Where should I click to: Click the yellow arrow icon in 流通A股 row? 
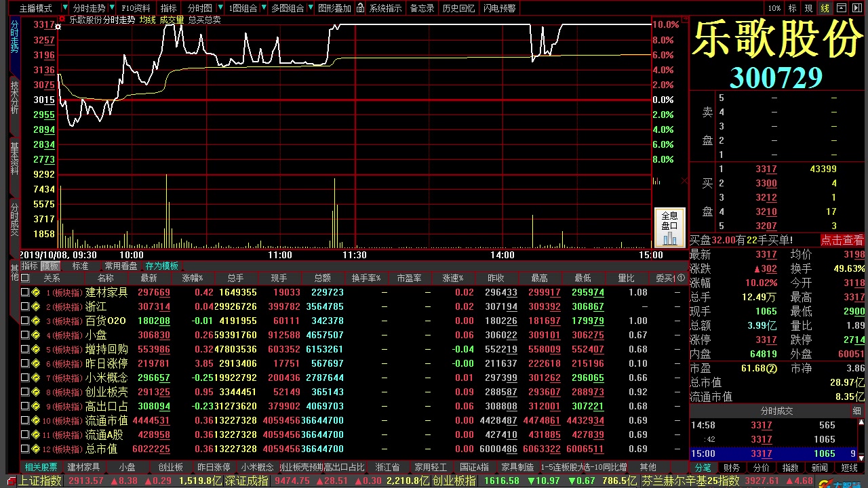(x=36, y=434)
